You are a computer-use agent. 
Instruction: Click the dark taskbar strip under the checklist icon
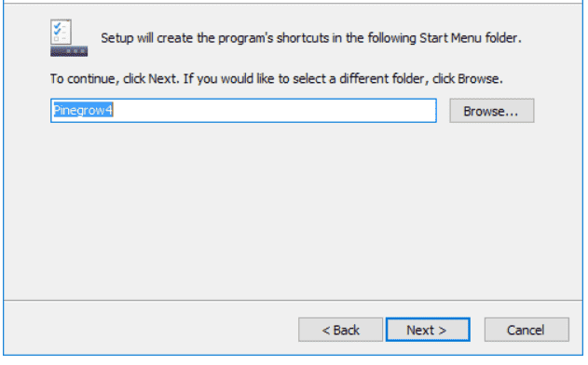pos(69,51)
